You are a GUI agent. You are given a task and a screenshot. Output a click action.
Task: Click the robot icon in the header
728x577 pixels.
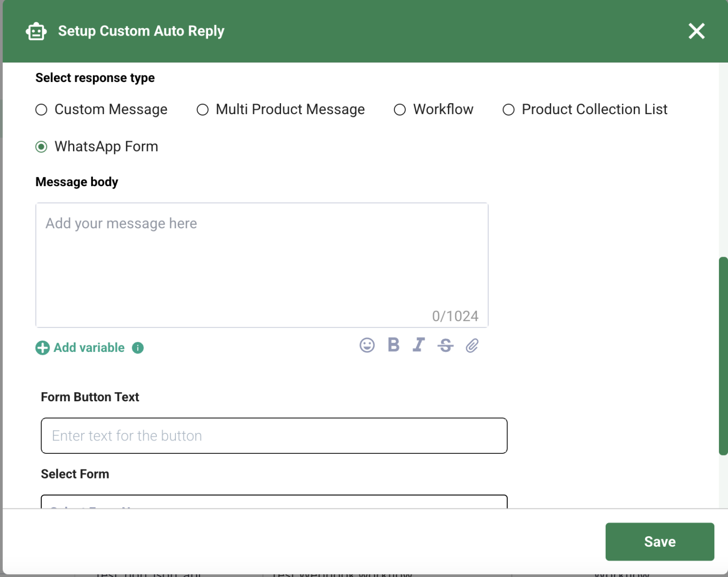point(36,31)
